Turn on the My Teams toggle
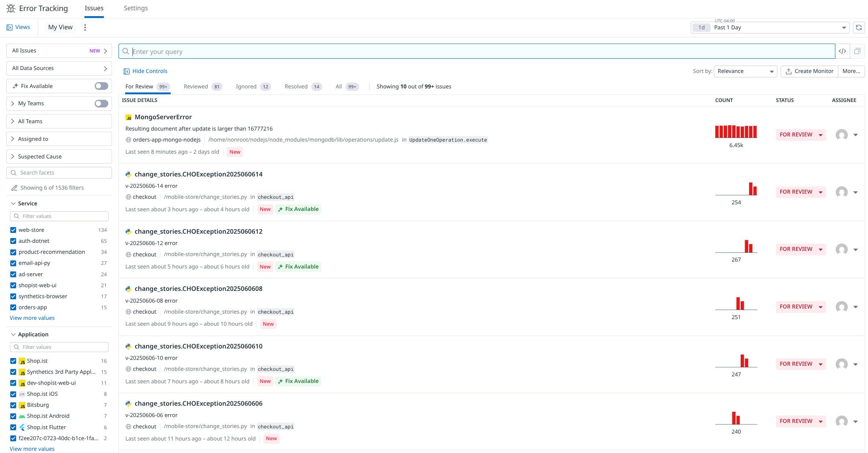This screenshot has width=868, height=453. (x=101, y=103)
